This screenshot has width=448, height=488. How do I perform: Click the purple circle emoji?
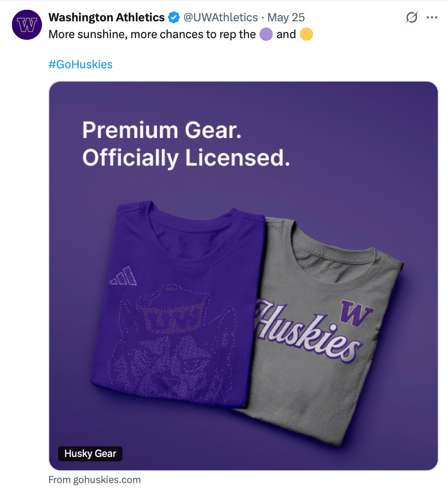click(266, 34)
